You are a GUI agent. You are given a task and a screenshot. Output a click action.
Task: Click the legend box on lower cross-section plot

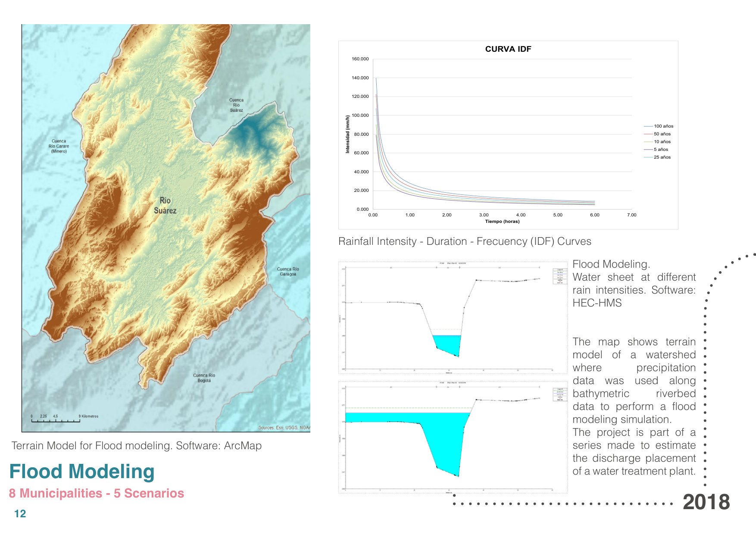tap(559, 394)
